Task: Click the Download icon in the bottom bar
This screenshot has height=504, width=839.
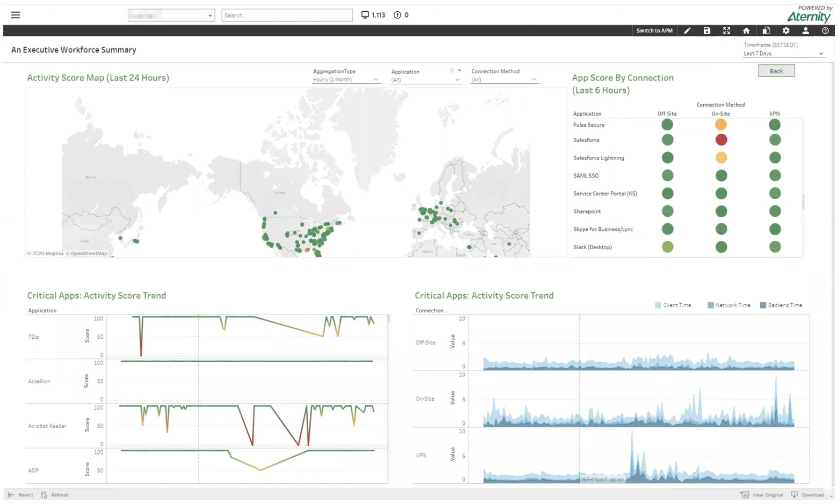Action: tap(794, 495)
